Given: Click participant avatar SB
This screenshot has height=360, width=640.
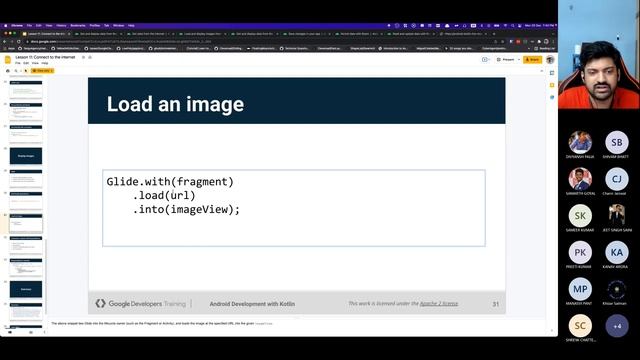Looking at the screenshot, I should click(617, 142).
